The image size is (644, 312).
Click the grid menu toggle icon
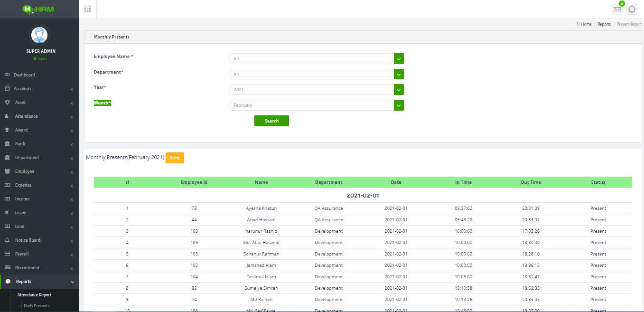[87, 9]
